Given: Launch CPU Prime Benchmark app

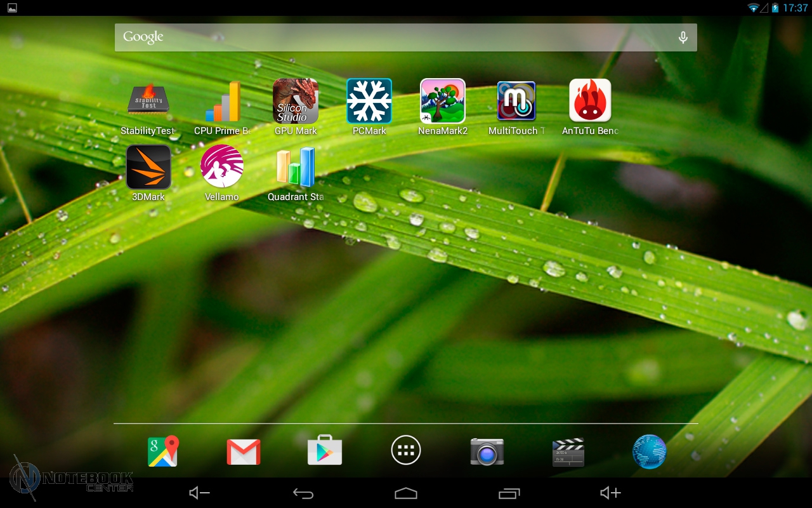Looking at the screenshot, I should point(222,102).
